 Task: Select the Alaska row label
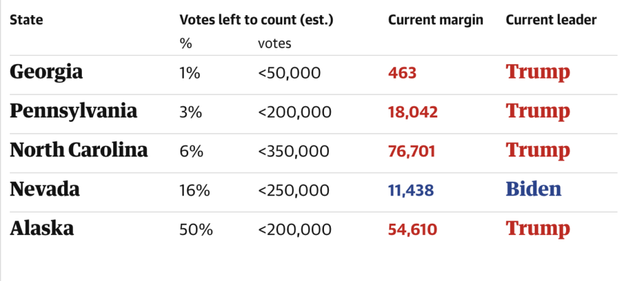pyautogui.click(x=42, y=228)
